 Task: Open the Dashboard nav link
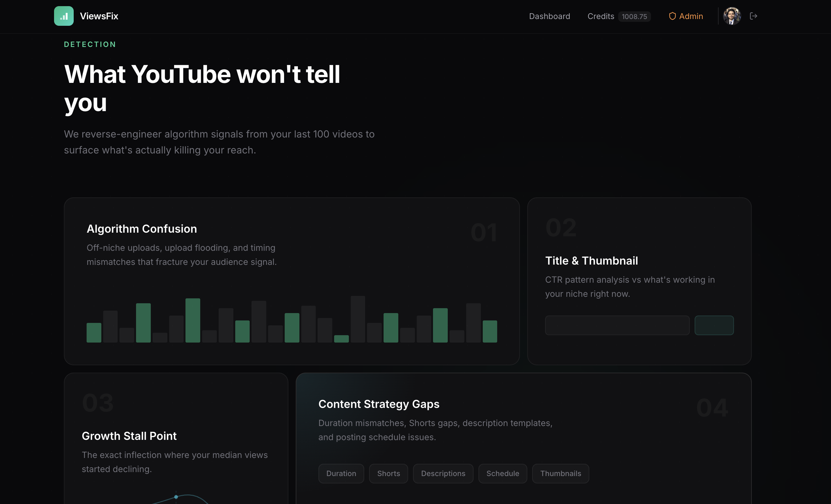(x=549, y=16)
